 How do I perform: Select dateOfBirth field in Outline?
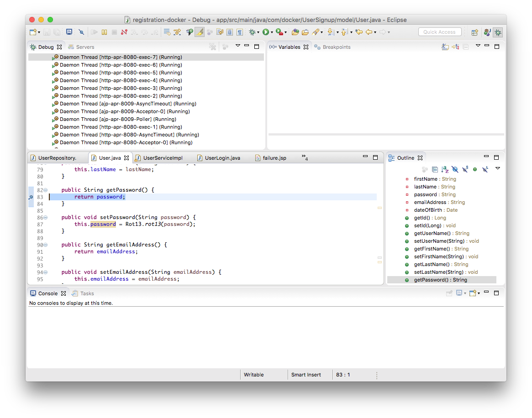429,210
